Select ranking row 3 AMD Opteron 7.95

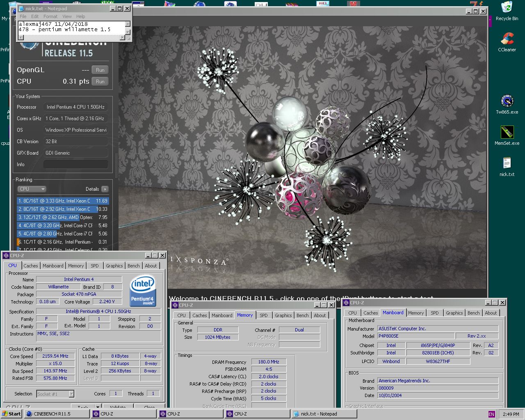pyautogui.click(x=63, y=217)
